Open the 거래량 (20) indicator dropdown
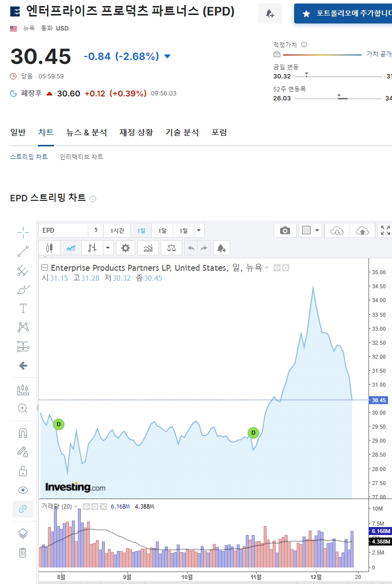This screenshot has height=584, width=392. [76, 507]
